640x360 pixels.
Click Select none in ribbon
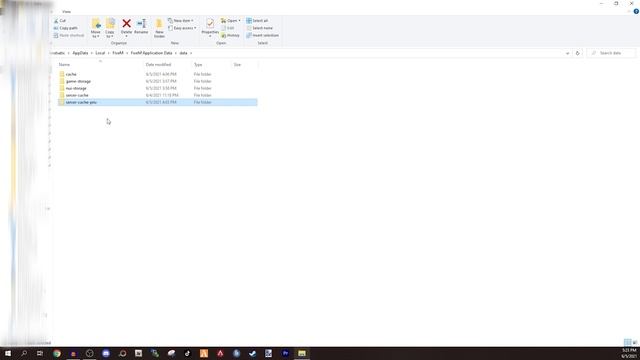coord(260,28)
